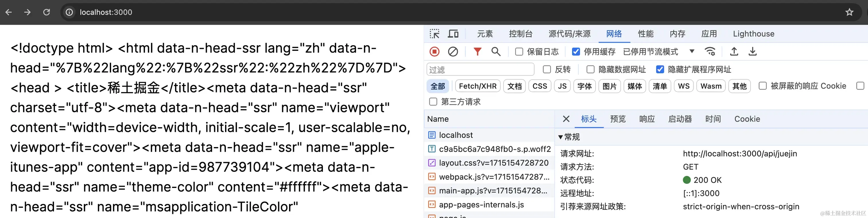This screenshot has height=218, width=868.
Task: Filter requests by 图片
Action: click(610, 86)
